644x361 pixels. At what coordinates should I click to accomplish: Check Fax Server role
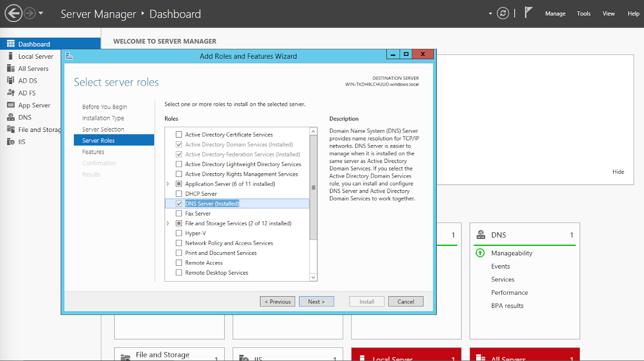[179, 213]
